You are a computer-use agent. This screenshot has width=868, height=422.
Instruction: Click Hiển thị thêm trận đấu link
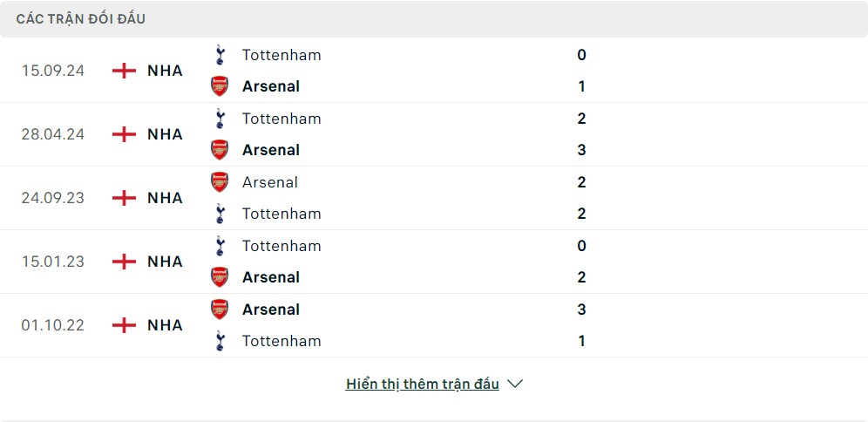423,384
